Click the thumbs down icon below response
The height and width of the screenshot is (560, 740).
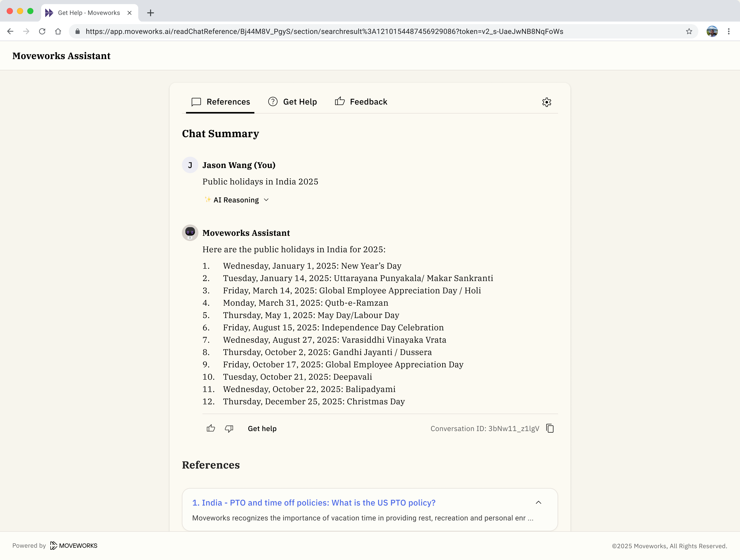tap(229, 428)
